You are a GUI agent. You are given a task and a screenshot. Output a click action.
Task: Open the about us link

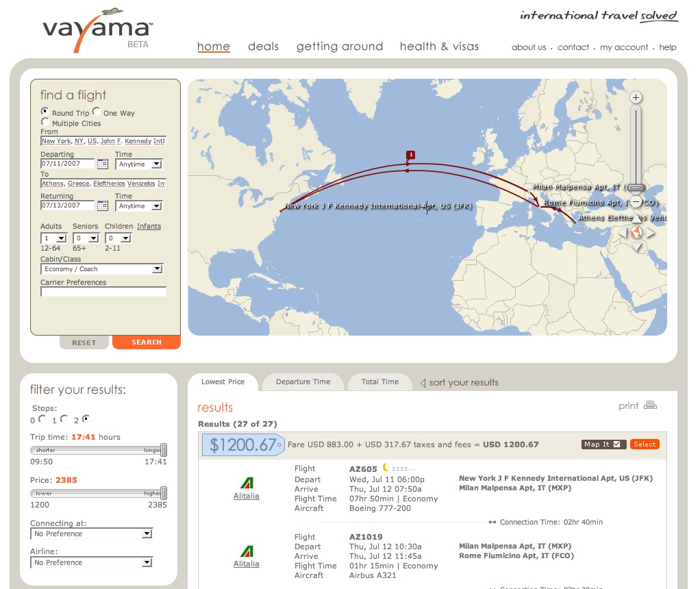[x=529, y=47]
